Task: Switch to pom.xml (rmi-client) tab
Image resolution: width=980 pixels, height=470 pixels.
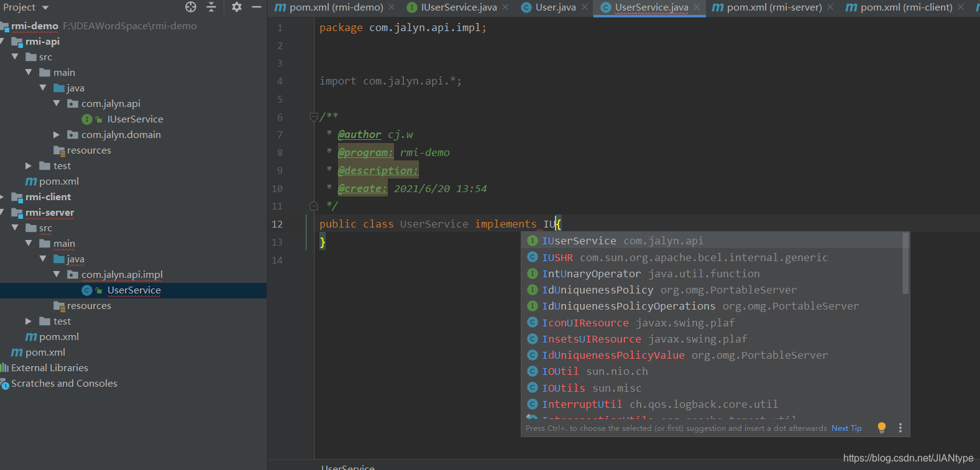Action: coord(899,7)
